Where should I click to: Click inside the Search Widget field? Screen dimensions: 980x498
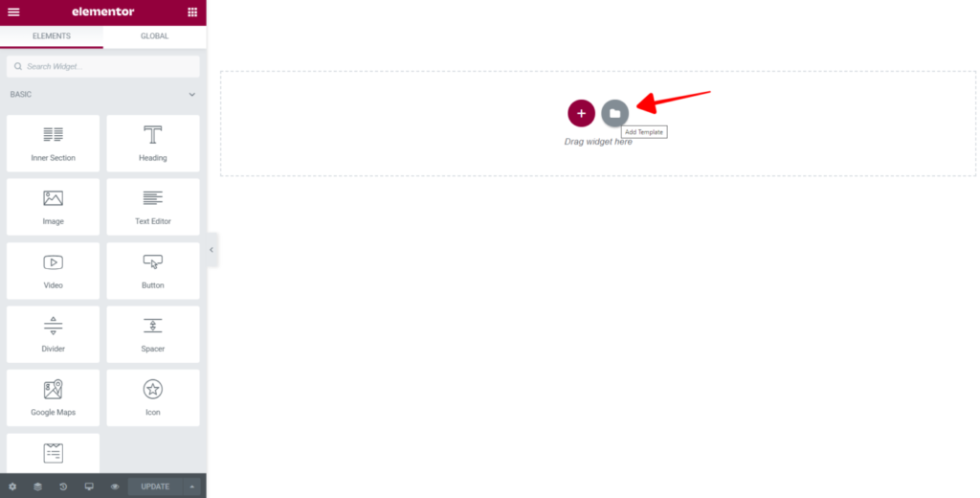coord(103,66)
